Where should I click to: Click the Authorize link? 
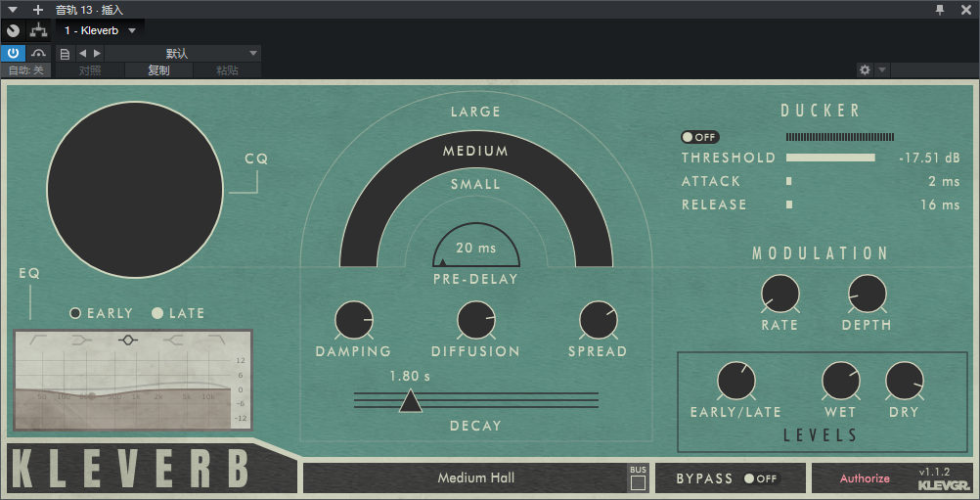pyautogui.click(x=865, y=478)
